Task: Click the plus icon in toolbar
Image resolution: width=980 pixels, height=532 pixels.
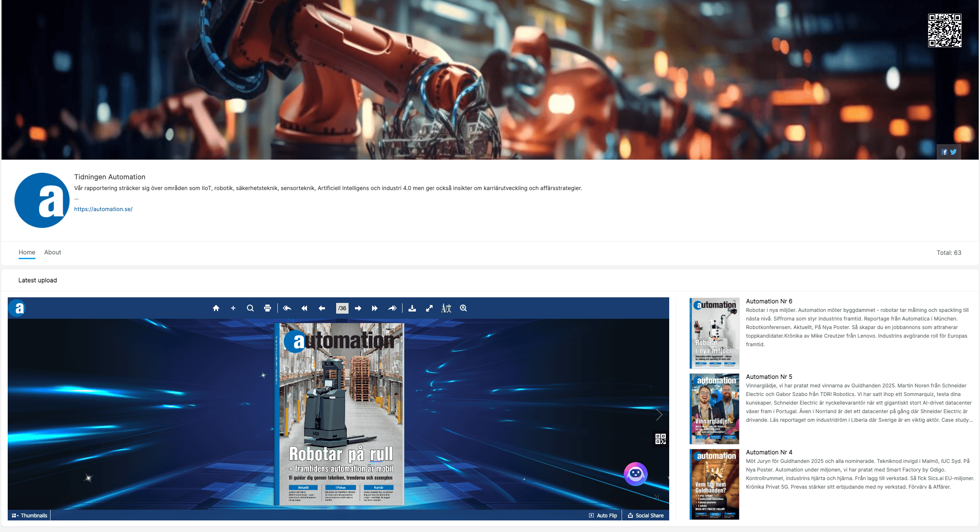Action: tap(233, 308)
